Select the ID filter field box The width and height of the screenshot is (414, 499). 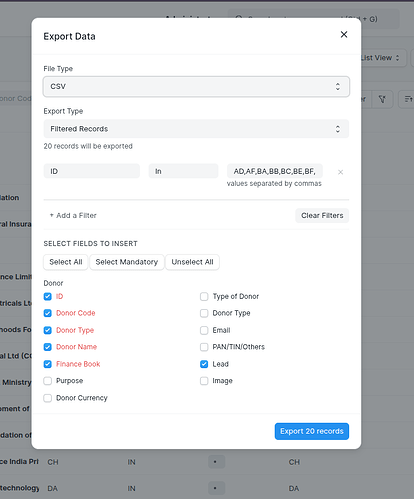(x=92, y=171)
